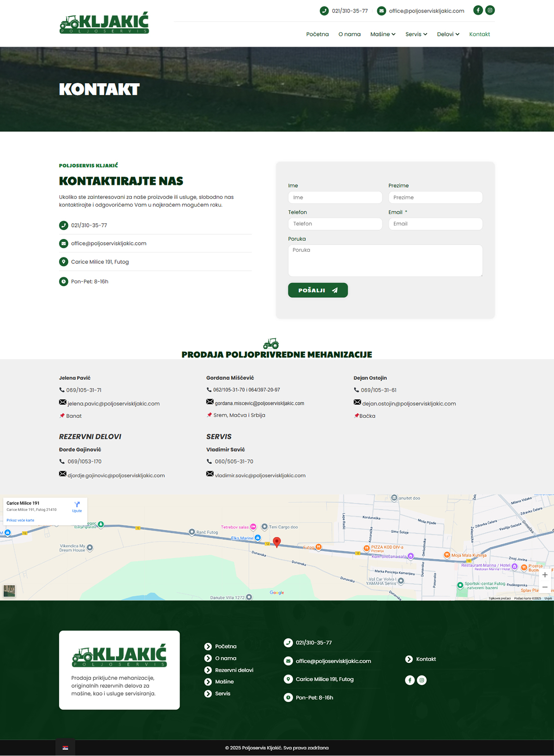
Task: Click the Instagram icon in the footer
Action: point(422,680)
